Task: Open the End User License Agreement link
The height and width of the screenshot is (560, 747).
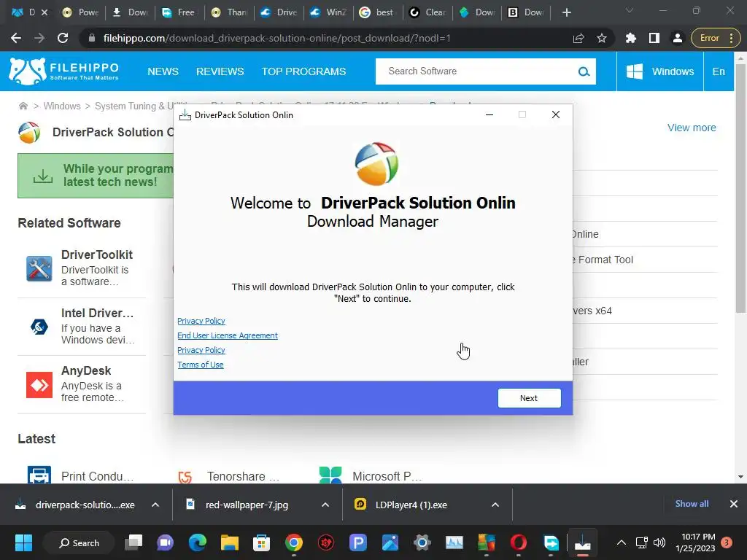Action: (228, 335)
